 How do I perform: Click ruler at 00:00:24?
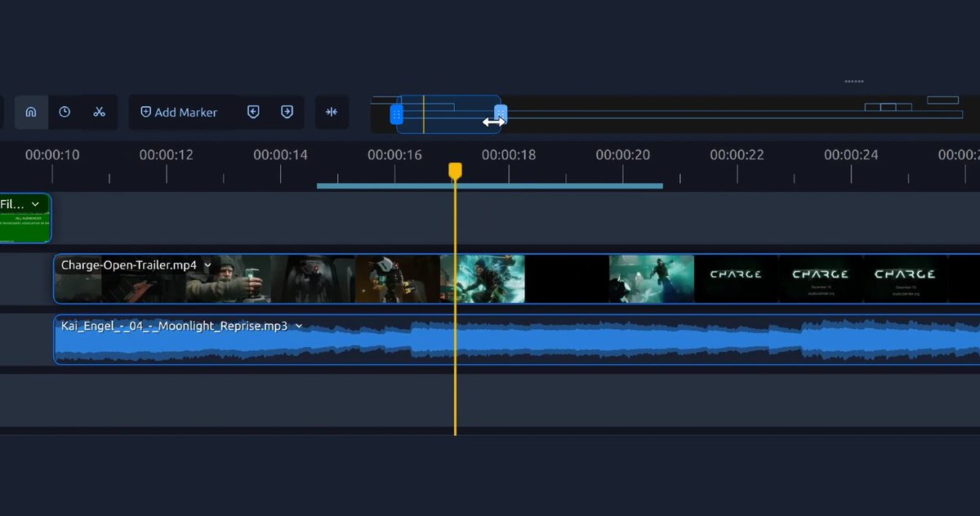(851, 154)
